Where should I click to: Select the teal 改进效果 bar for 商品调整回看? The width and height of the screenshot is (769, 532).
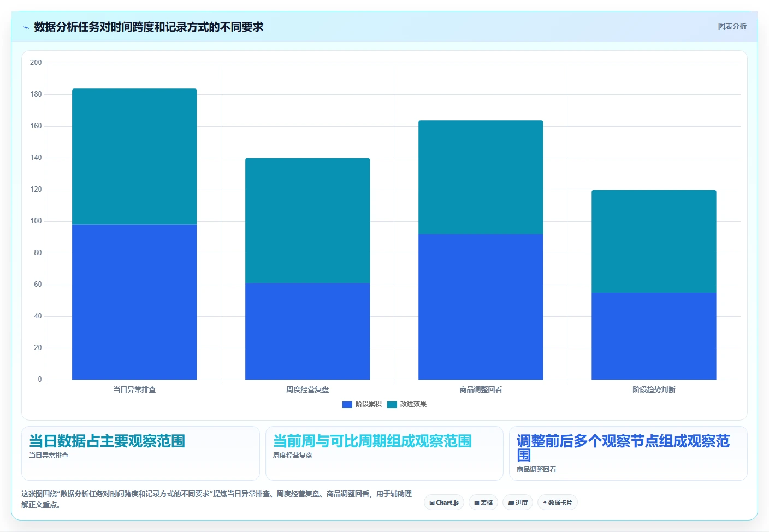pyautogui.click(x=481, y=177)
